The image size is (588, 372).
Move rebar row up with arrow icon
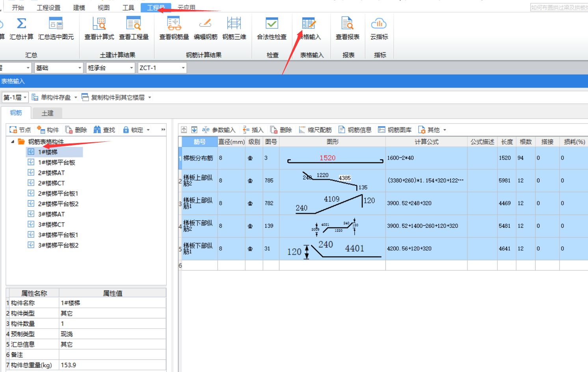tap(184, 130)
